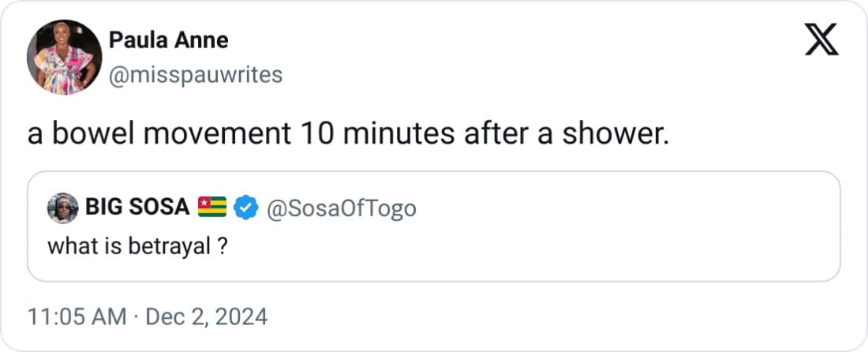Open the @SosaOfTogo handle
The image size is (868, 352).
pyautogui.click(x=342, y=208)
